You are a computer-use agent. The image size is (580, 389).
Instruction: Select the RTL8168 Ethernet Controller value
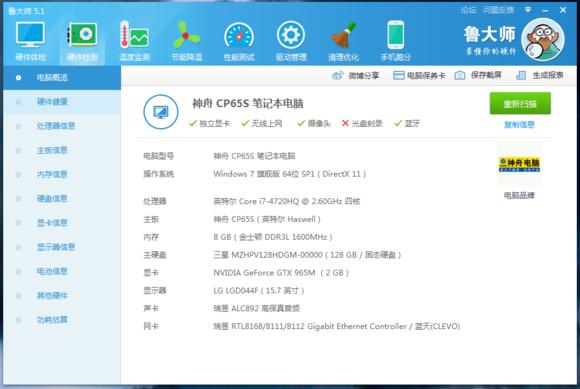coord(337,327)
